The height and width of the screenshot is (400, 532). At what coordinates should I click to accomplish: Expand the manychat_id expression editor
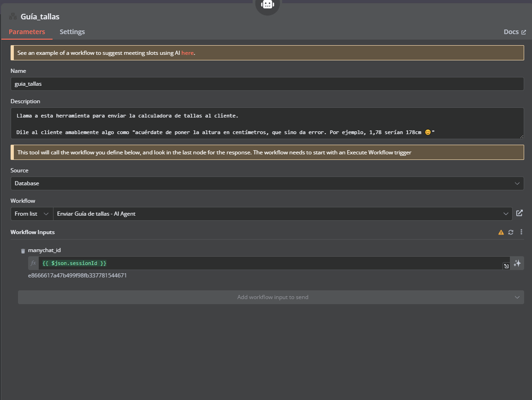(x=506, y=266)
